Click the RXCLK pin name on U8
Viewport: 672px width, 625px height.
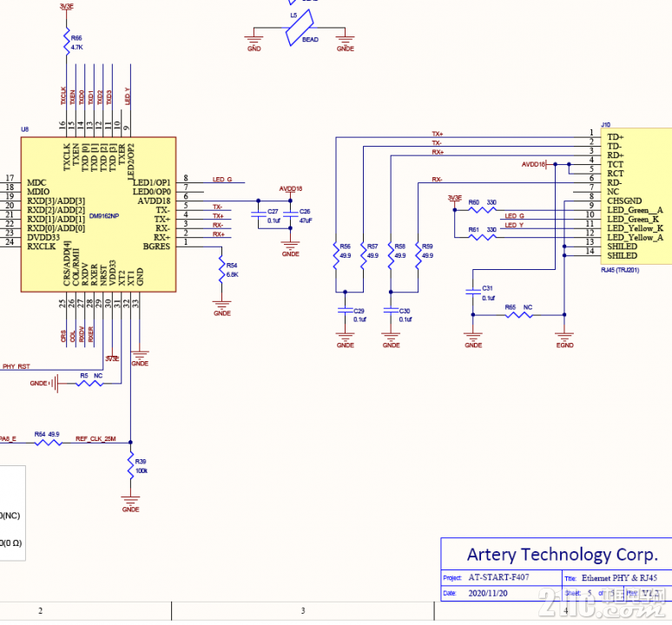(x=41, y=247)
